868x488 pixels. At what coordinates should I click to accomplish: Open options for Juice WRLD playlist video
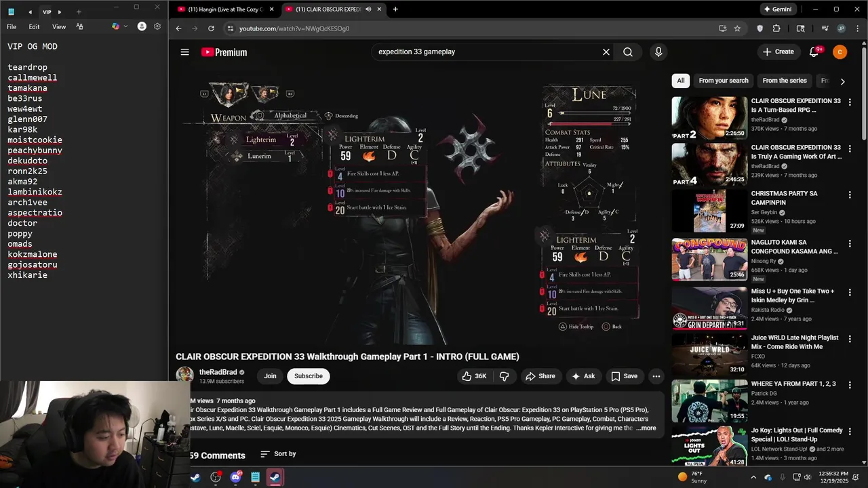[850, 339]
